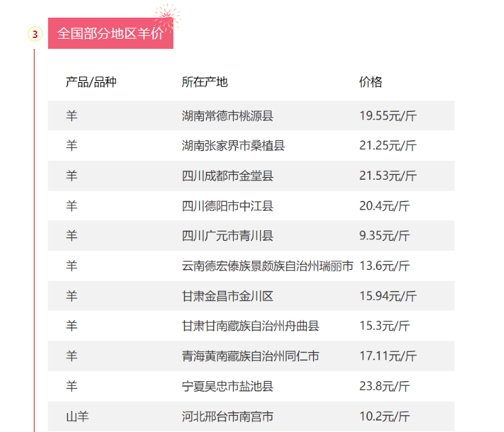This screenshot has width=504, height=432.
Task: Click 青海黄南藏族自治州同仁市 origin entry
Action: click(251, 356)
